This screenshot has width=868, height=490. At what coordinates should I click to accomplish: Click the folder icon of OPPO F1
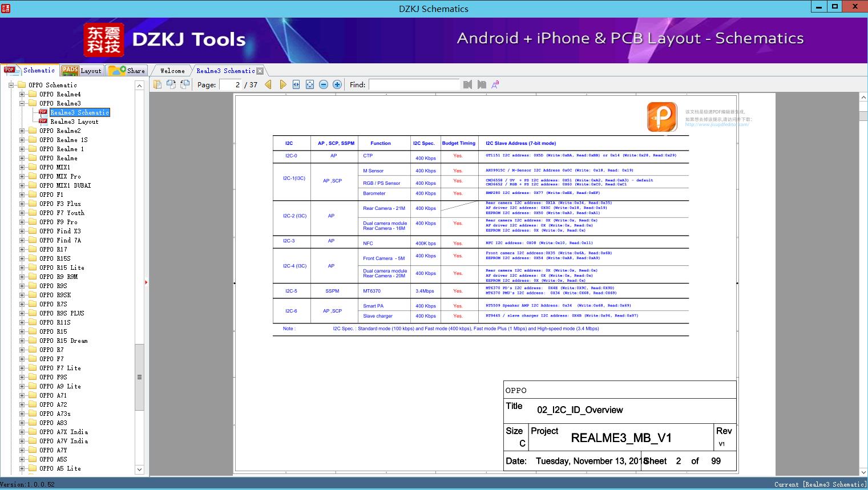[33, 195]
